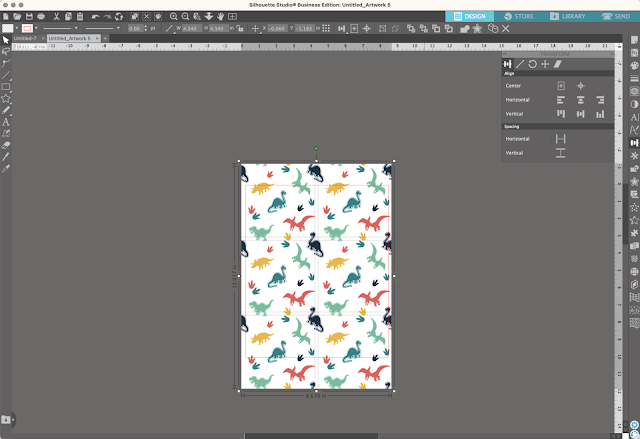Image resolution: width=640 pixels, height=439 pixels.
Task: Select the arrow Select tool in left toolbar
Action: tap(5, 40)
